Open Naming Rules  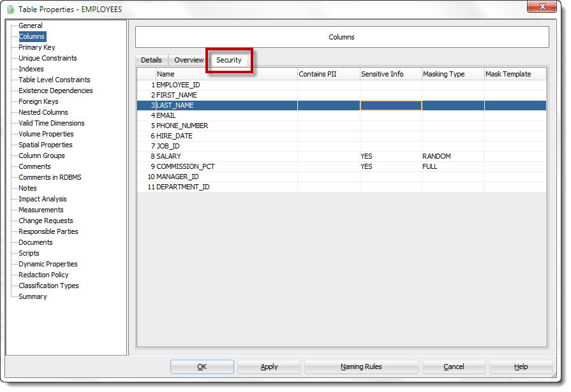(x=361, y=367)
